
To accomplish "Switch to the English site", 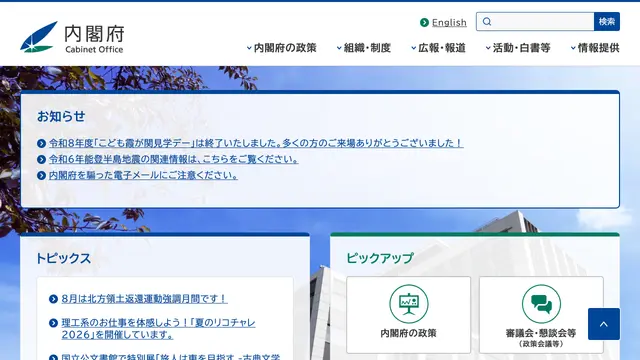I will pyautogui.click(x=449, y=22).
